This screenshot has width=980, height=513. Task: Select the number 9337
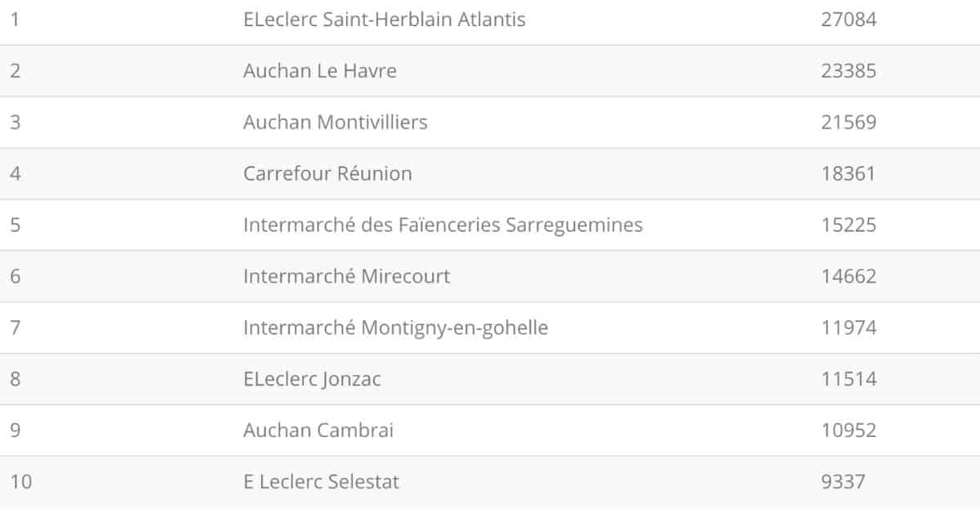(x=843, y=482)
